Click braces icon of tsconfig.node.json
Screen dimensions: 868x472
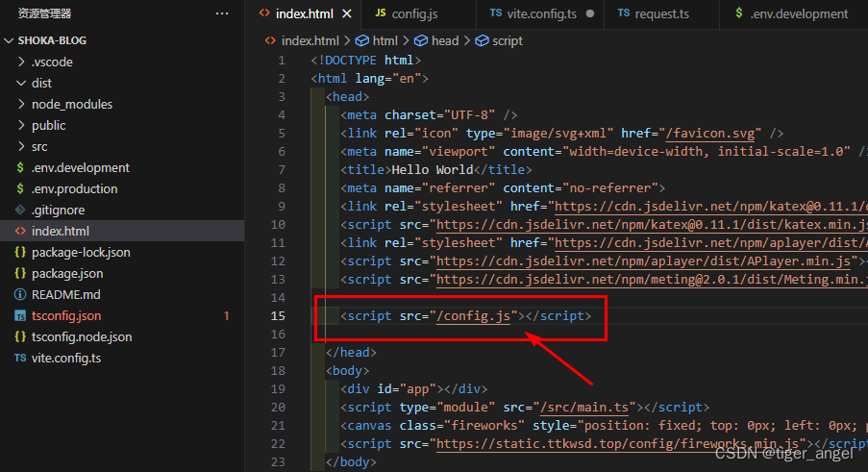coord(20,336)
